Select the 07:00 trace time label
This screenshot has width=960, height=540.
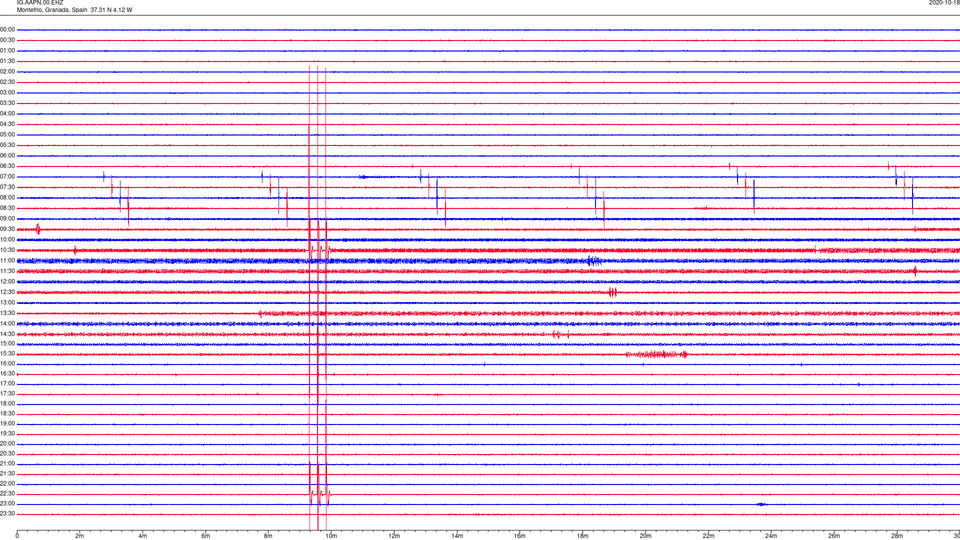tap(7, 176)
